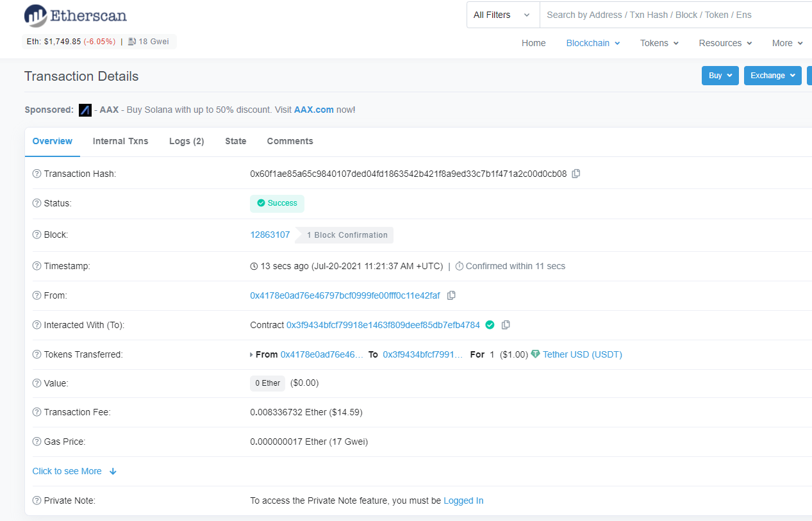Viewport: 812px width, 521px height.
Task: Click the AAX sponsor logo
Action: [x=85, y=110]
